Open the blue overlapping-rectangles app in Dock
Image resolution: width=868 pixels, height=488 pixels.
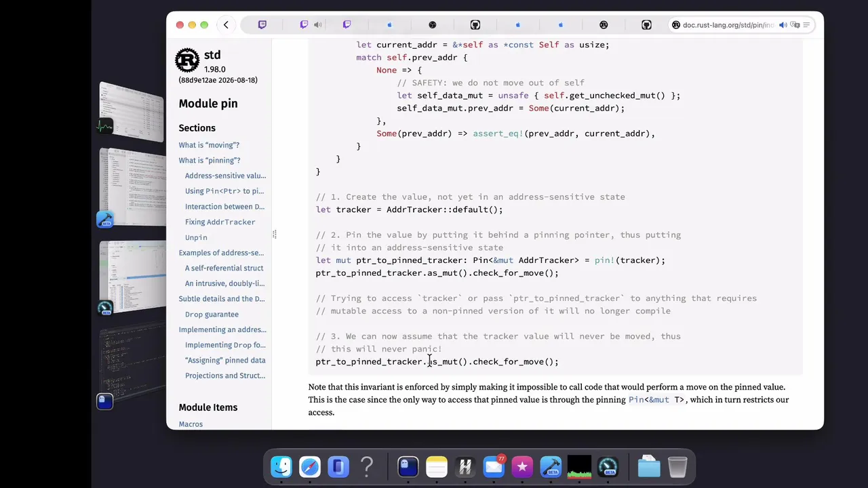pos(338,466)
